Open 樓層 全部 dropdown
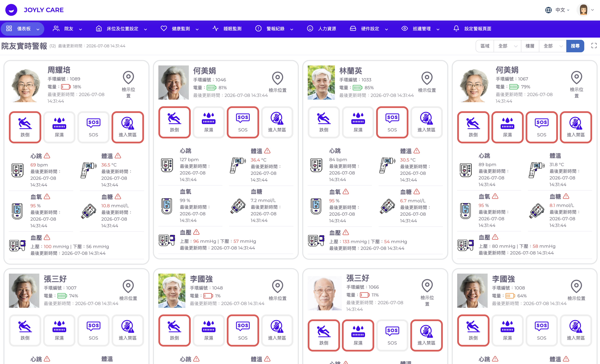 [552, 46]
